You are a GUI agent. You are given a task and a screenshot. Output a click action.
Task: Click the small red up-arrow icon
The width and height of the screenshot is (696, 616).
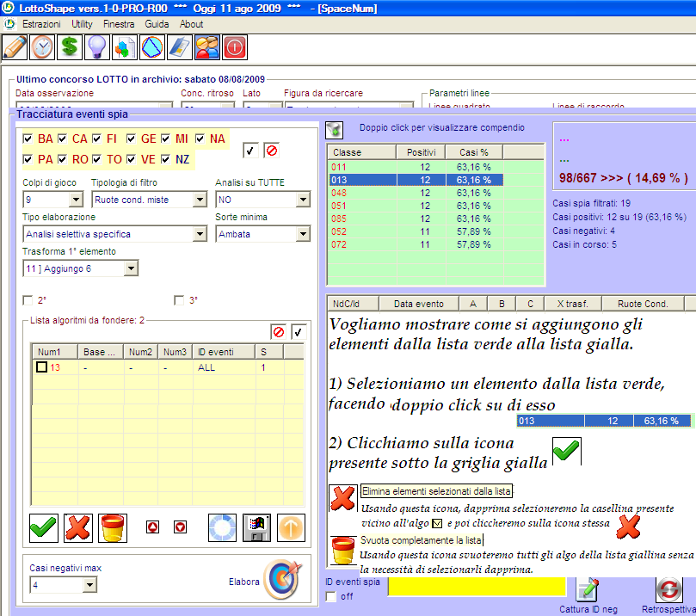(152, 527)
